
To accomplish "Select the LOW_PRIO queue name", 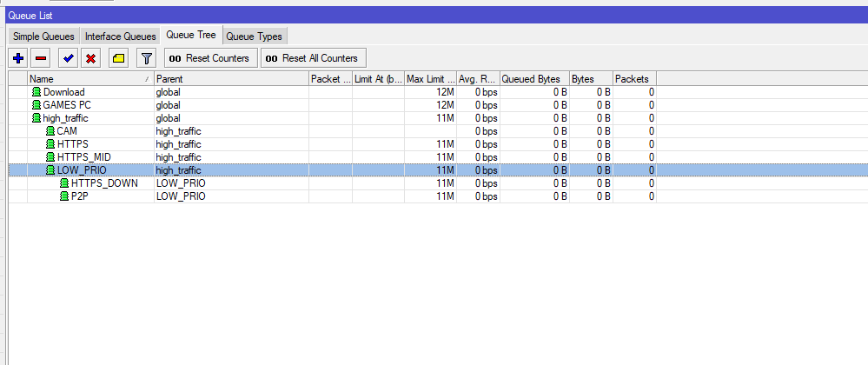I will (x=82, y=170).
